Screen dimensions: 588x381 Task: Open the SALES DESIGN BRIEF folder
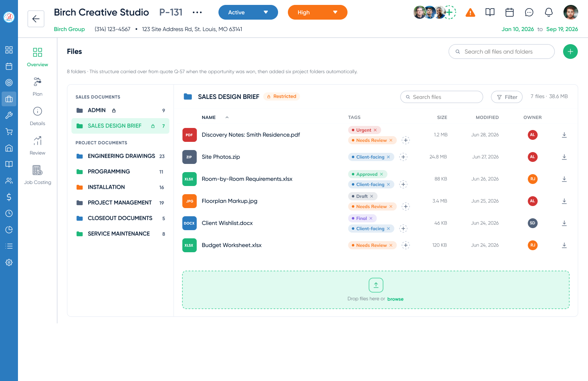coord(120,126)
